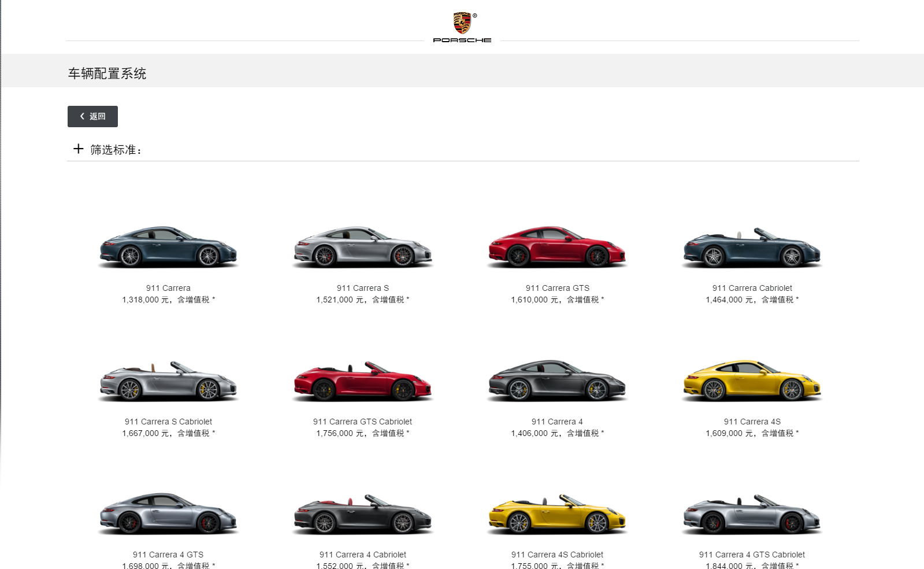Select the yellow 911 Carrera 4S image
Viewport: 924px width, 569px height.
[752, 381]
